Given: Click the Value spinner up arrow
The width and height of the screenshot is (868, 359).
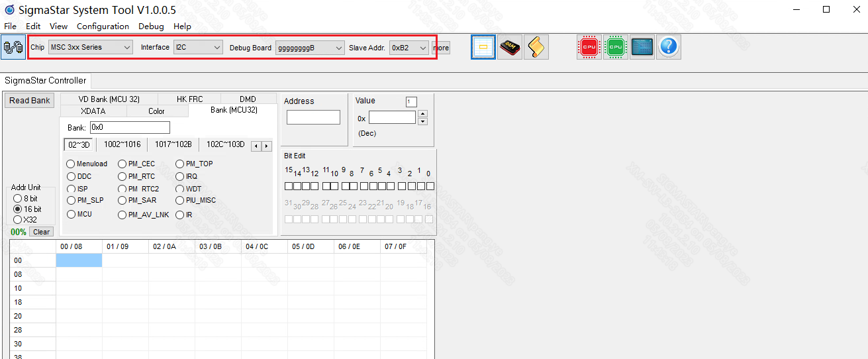Looking at the screenshot, I should [423, 113].
